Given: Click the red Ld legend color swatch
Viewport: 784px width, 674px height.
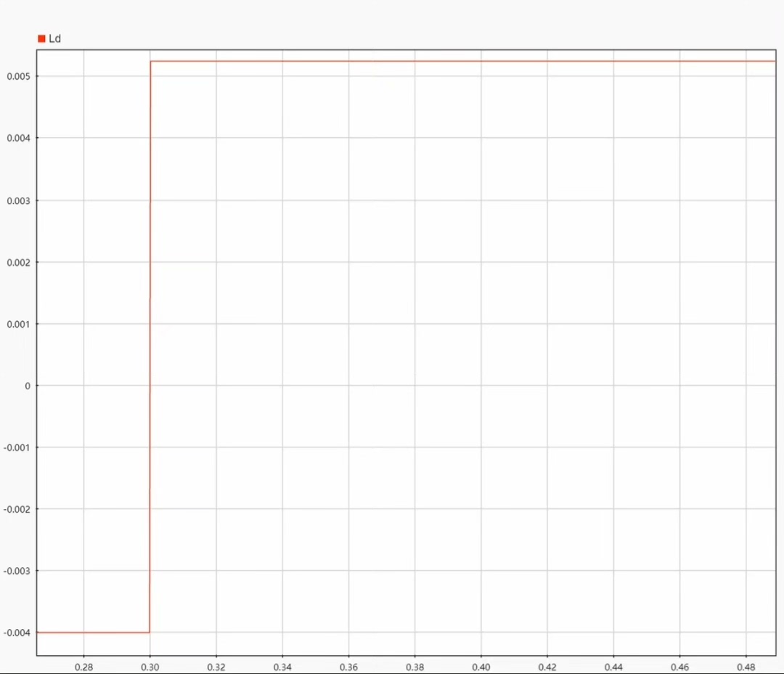Looking at the screenshot, I should pyautogui.click(x=41, y=38).
